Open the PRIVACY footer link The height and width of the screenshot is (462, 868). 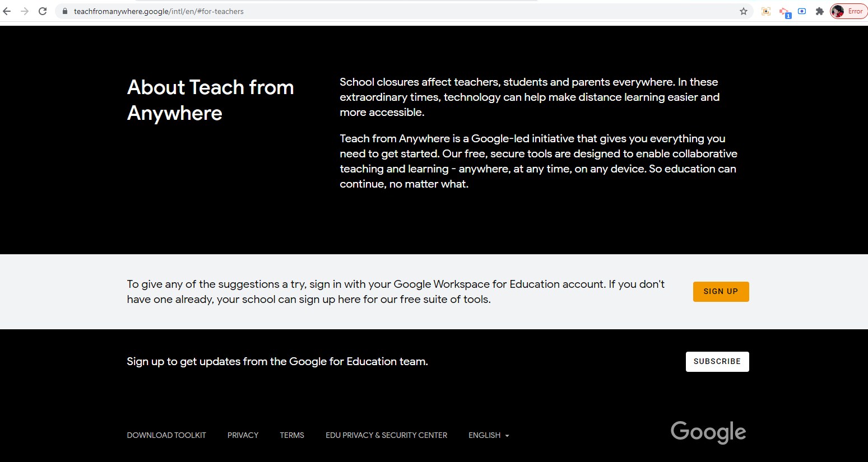pyautogui.click(x=243, y=435)
